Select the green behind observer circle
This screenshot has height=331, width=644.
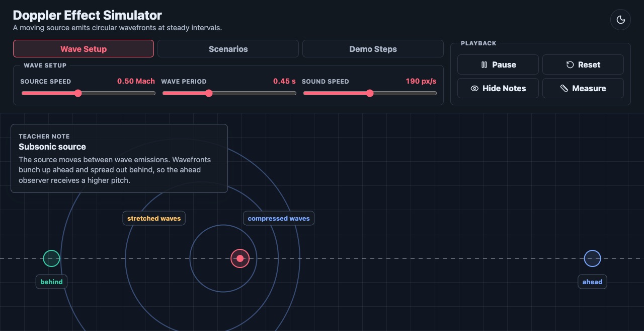pyautogui.click(x=51, y=258)
